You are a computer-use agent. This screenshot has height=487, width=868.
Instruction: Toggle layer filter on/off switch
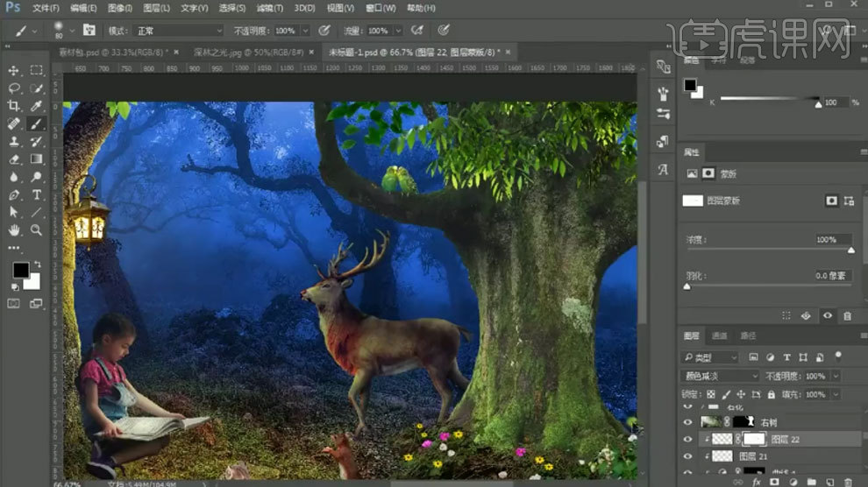[x=838, y=356]
